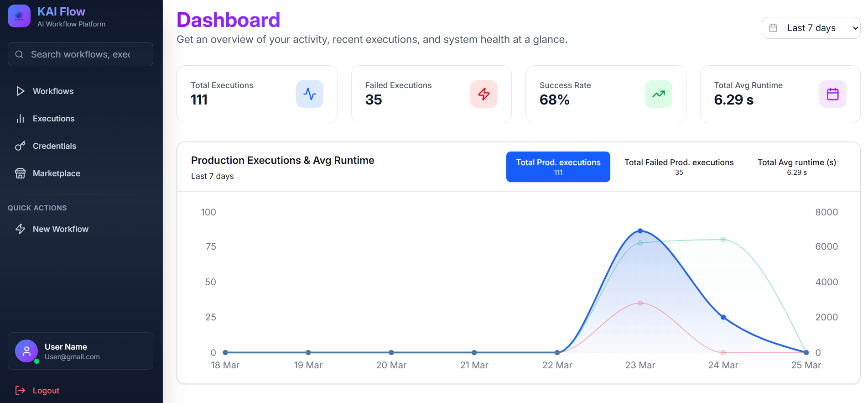
Task: Click the New Workflow quick action
Action: (x=60, y=229)
